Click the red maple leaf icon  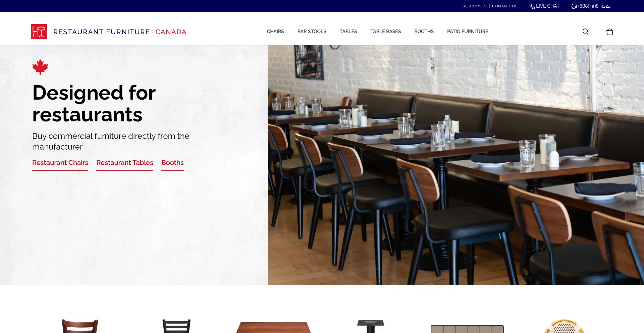pyautogui.click(x=40, y=67)
